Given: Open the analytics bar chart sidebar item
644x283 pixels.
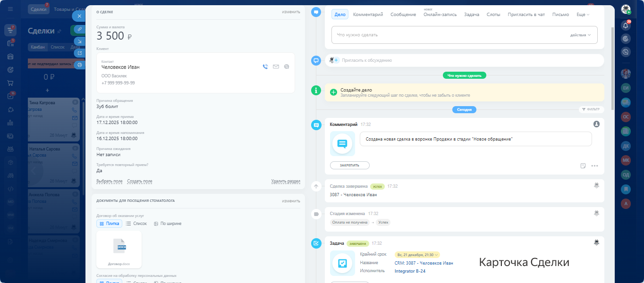Looking at the screenshot, I should tap(10, 123).
